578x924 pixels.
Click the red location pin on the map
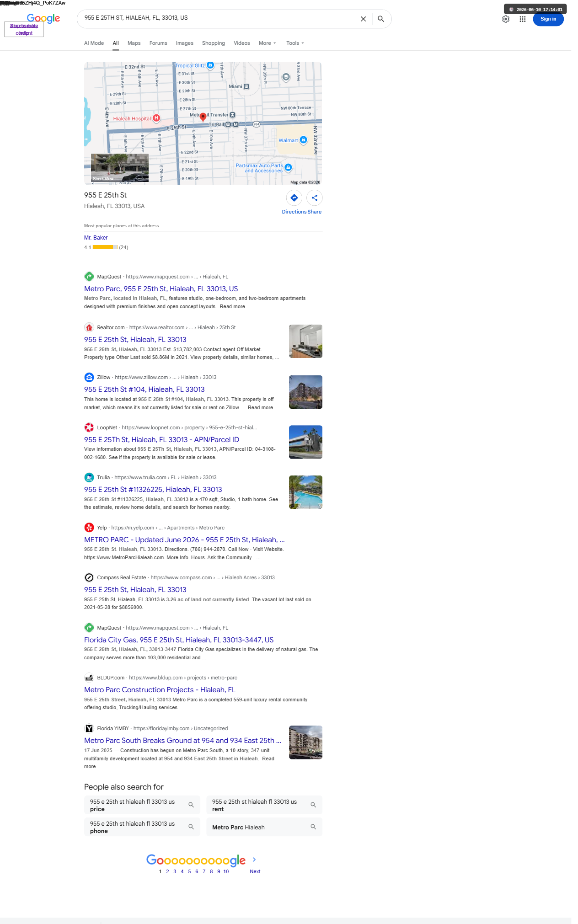tap(203, 117)
